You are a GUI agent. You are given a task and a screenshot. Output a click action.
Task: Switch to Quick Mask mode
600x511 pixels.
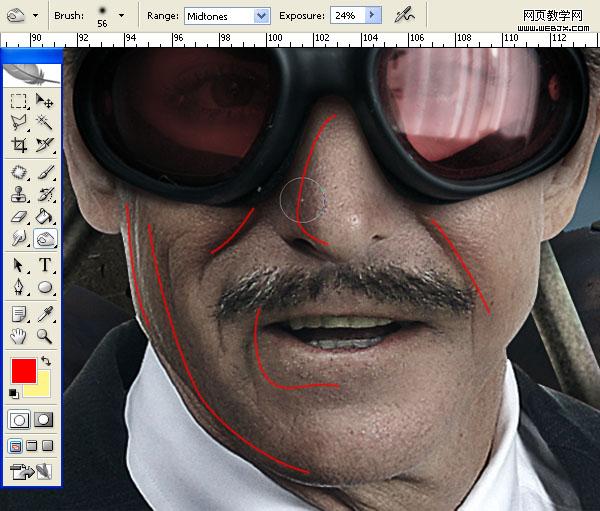point(45,419)
